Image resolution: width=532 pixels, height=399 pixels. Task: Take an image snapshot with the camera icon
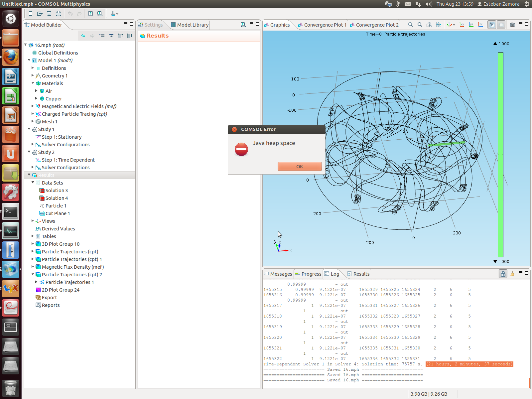512,25
